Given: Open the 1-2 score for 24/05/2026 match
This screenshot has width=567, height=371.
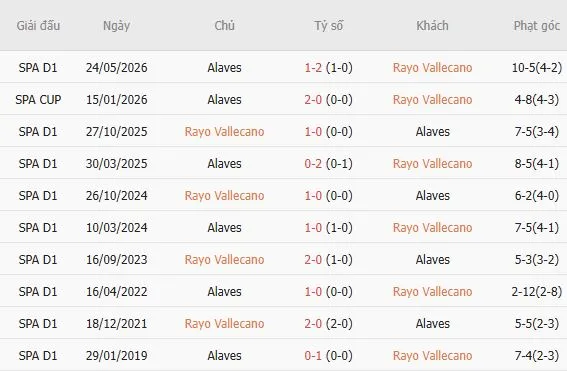Looking at the screenshot, I should click(313, 68).
